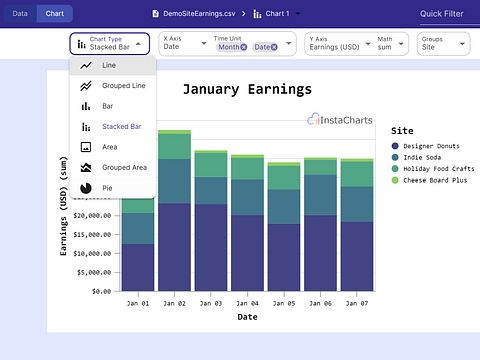Remove the Date time unit chip
The width and height of the screenshot is (480, 360).
point(274,47)
